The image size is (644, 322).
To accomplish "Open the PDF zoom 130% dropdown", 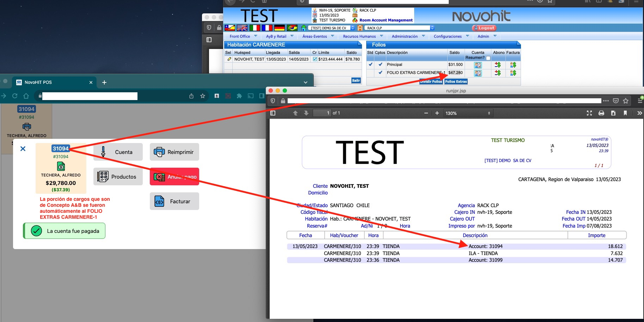I will [468, 113].
